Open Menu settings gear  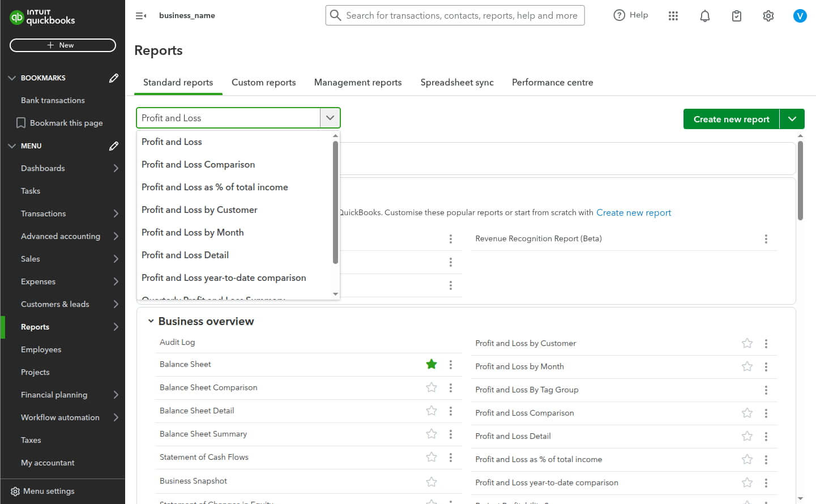tap(15, 492)
